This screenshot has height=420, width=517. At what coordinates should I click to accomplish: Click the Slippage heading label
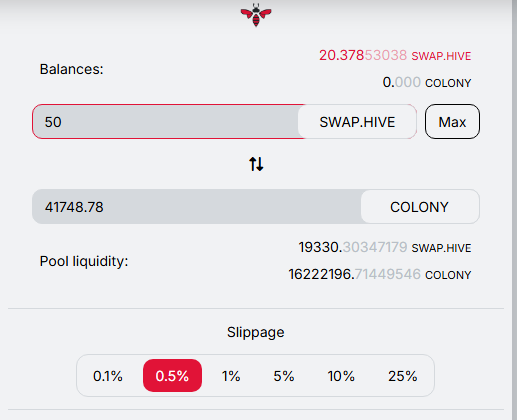tap(256, 332)
